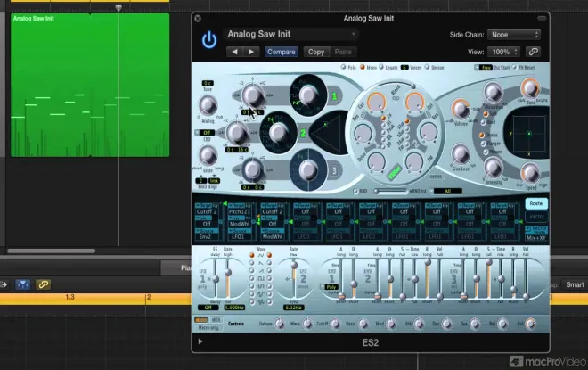The image size is (588, 370).
Task: Click filter 1 Cut knob
Action: tap(376, 102)
